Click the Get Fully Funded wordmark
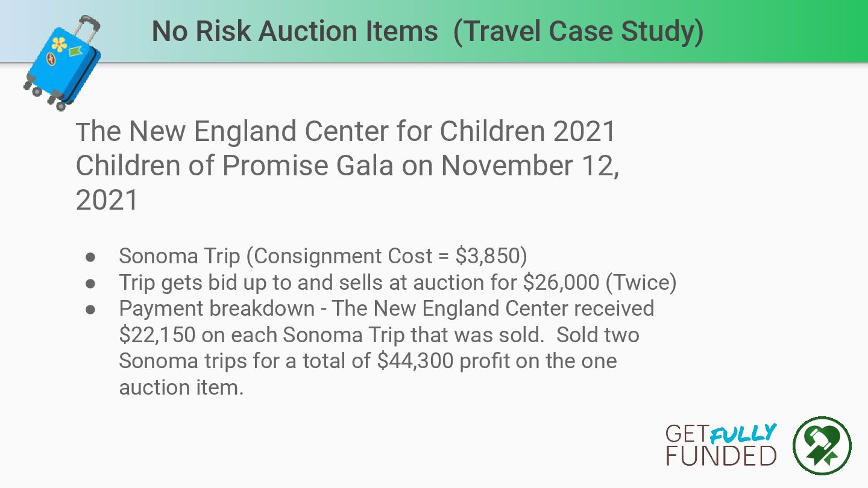 click(721, 445)
